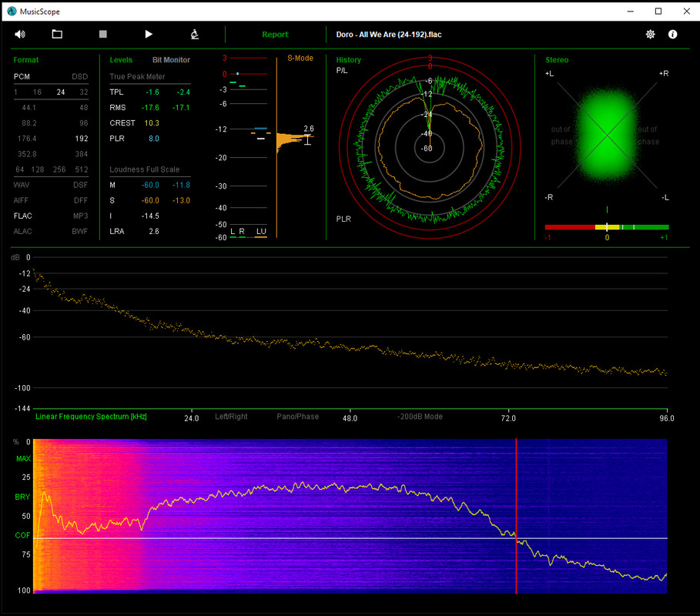Viewport: 700px width, 616px height.
Task: Click the LU meter label
Action: [261, 231]
